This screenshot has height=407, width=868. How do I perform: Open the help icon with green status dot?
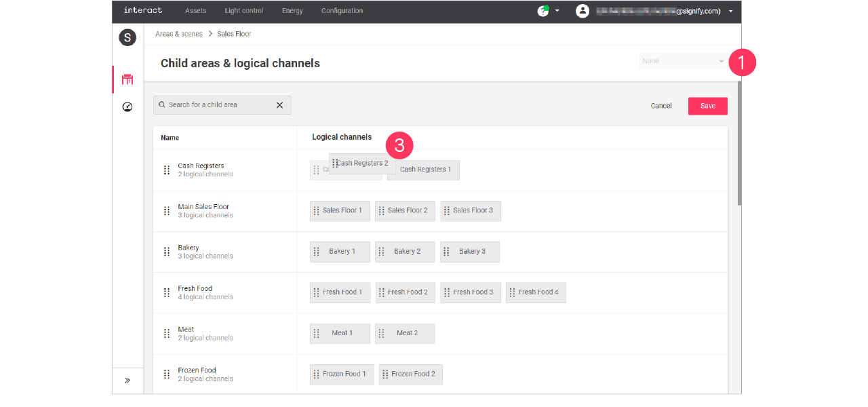[x=542, y=11]
